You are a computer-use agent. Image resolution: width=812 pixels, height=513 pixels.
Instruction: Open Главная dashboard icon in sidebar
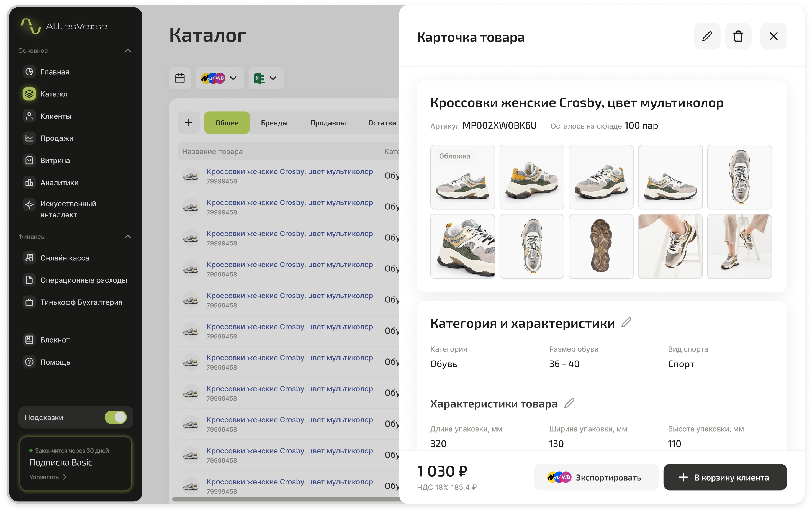[x=29, y=71]
